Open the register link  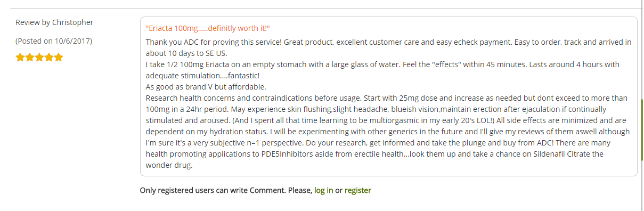point(358,190)
